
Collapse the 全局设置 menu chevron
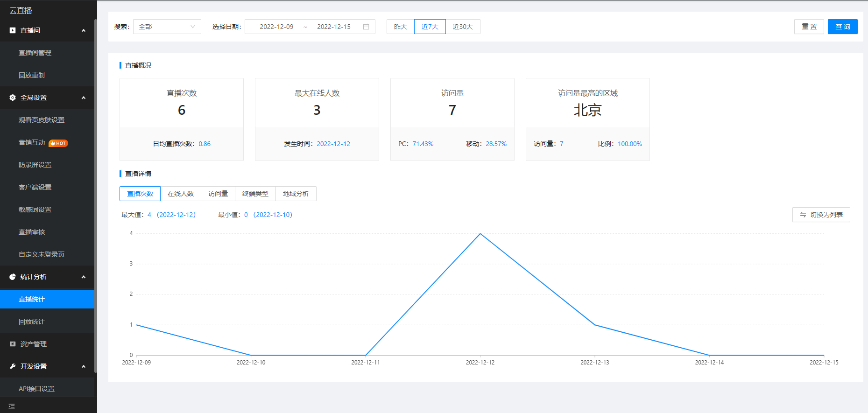click(84, 98)
